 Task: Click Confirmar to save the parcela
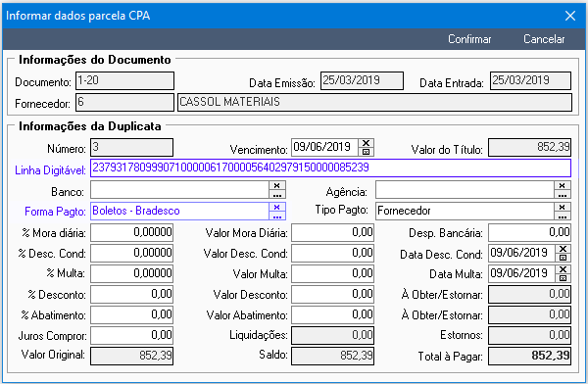[469, 39]
